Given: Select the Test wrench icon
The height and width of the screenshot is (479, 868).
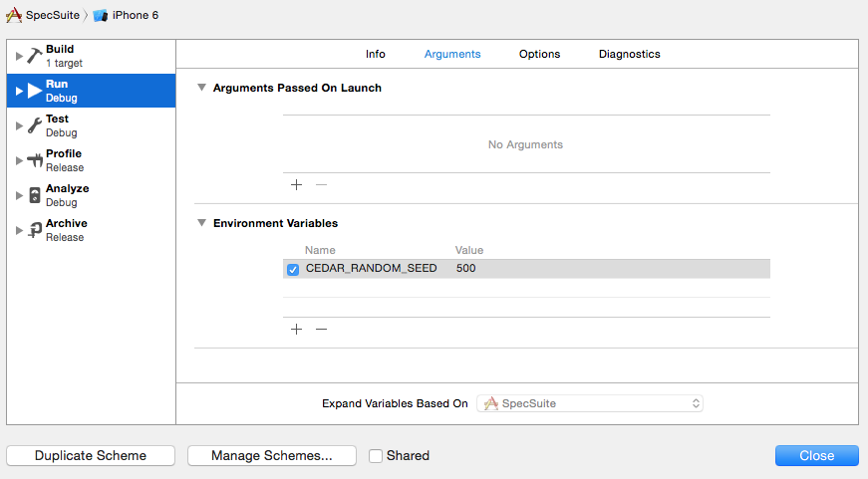Looking at the screenshot, I should click(x=34, y=125).
